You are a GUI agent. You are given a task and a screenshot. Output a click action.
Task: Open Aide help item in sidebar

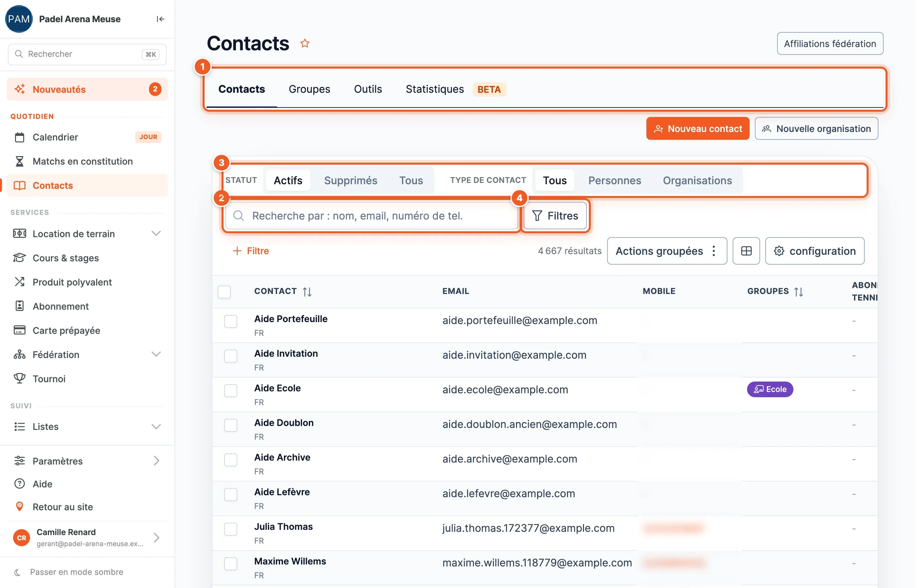tap(87, 484)
